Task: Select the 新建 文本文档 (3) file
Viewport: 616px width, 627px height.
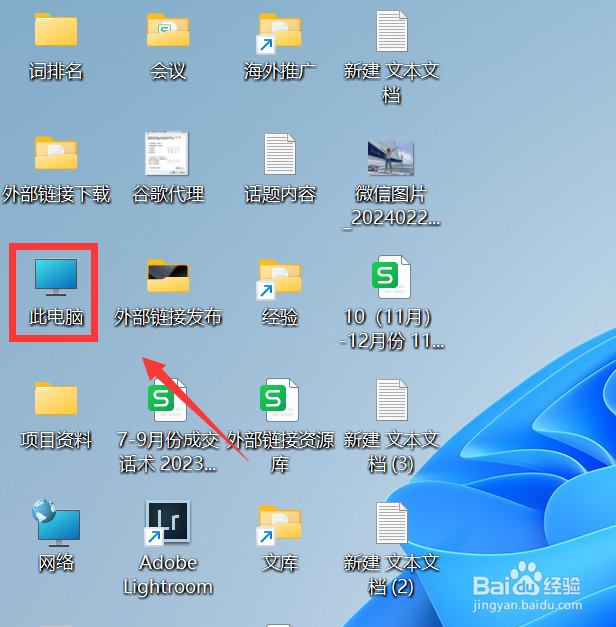Action: [392, 400]
